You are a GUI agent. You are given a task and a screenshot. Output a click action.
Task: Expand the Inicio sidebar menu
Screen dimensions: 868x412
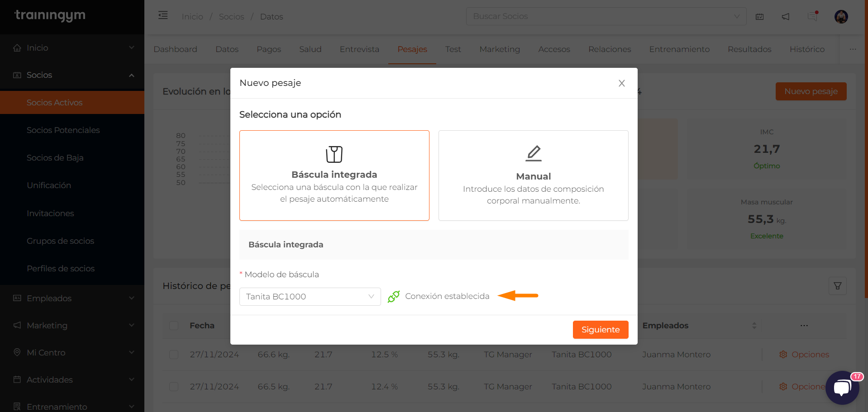click(x=131, y=48)
